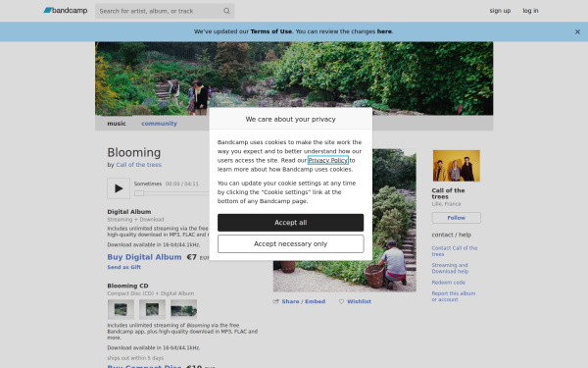The width and height of the screenshot is (588, 368).
Task: Click Send as Gift link
Action: coord(124,267)
